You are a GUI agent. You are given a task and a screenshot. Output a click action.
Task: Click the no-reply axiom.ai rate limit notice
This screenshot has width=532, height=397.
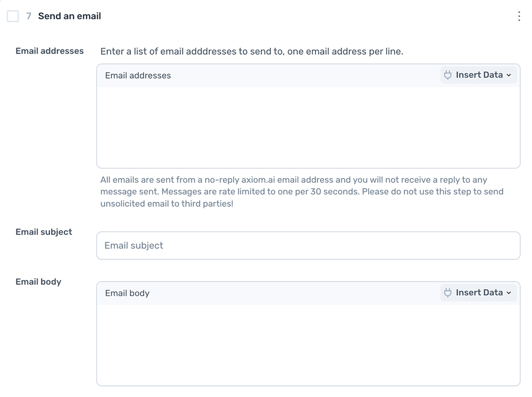[x=302, y=191]
